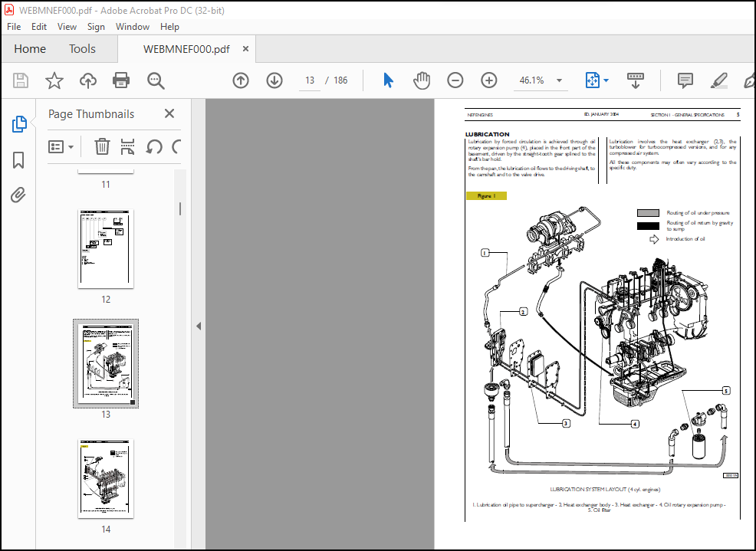Screen dimensions: 756x551
Task: Click the page number input field
Action: click(x=310, y=80)
